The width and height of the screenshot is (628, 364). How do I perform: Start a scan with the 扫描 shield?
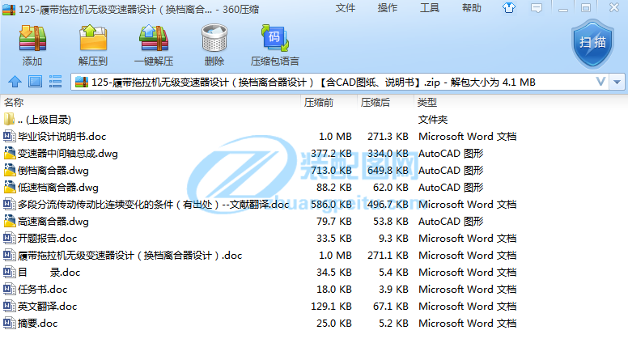click(592, 43)
